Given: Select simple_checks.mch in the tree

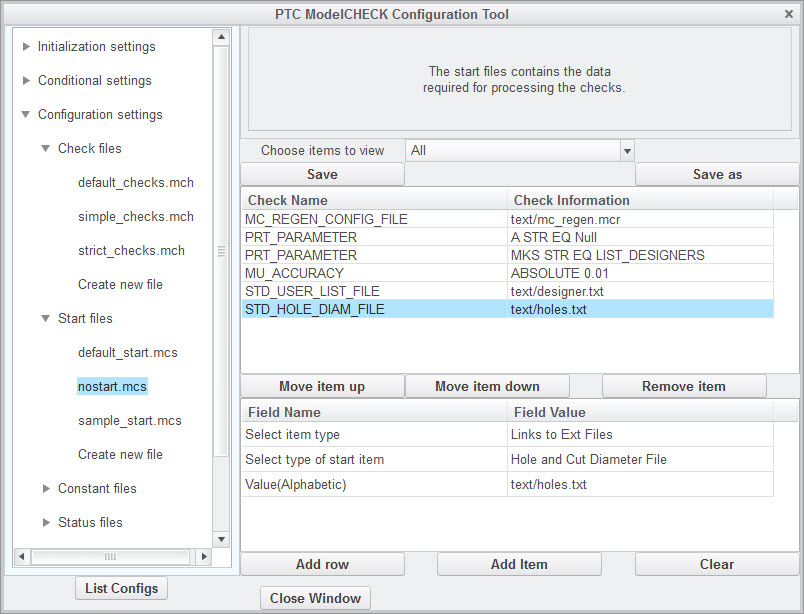Looking at the screenshot, I should (x=136, y=216).
